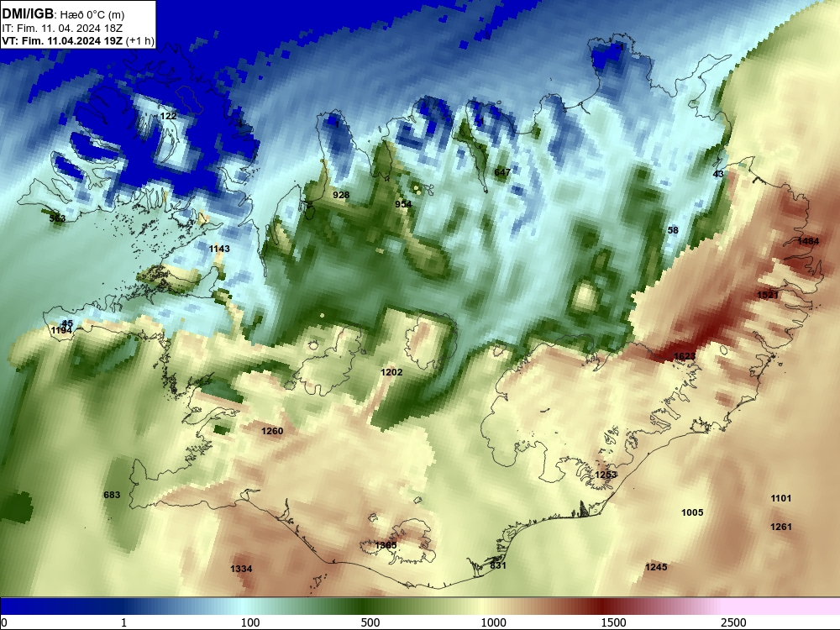This screenshot has width=840, height=630.
Task: Click the 1005 height label
Action: [692, 512]
